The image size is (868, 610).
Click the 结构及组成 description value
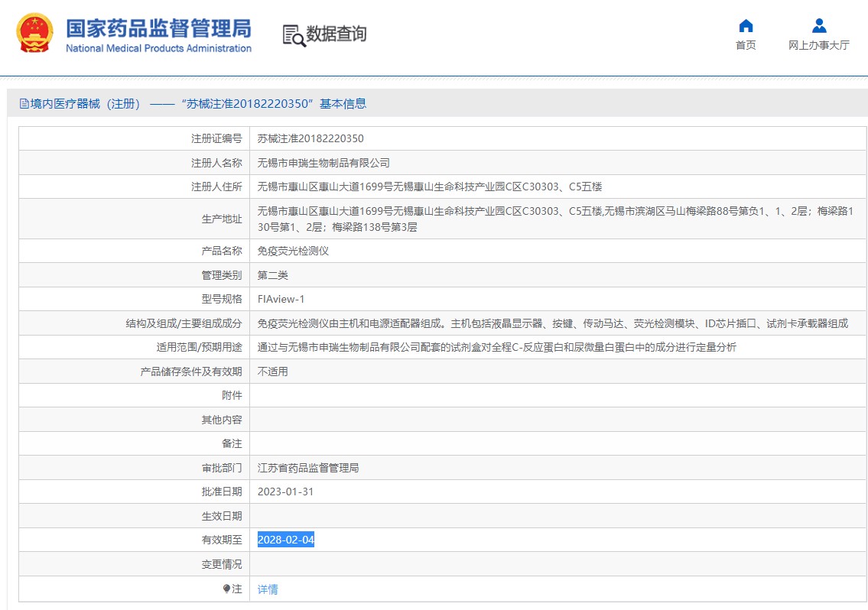pyautogui.click(x=552, y=323)
